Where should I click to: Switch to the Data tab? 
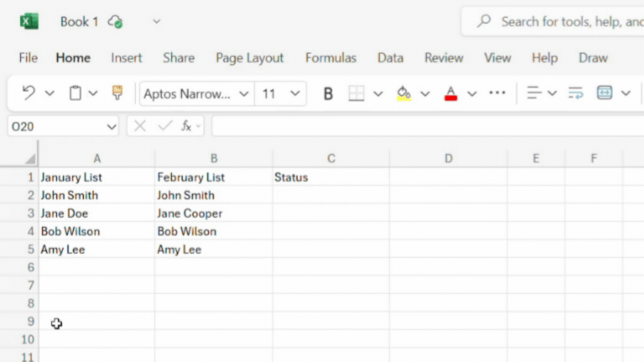click(390, 58)
